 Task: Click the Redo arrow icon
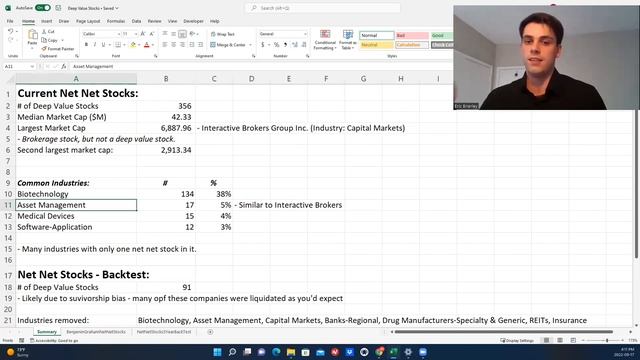click(11, 40)
